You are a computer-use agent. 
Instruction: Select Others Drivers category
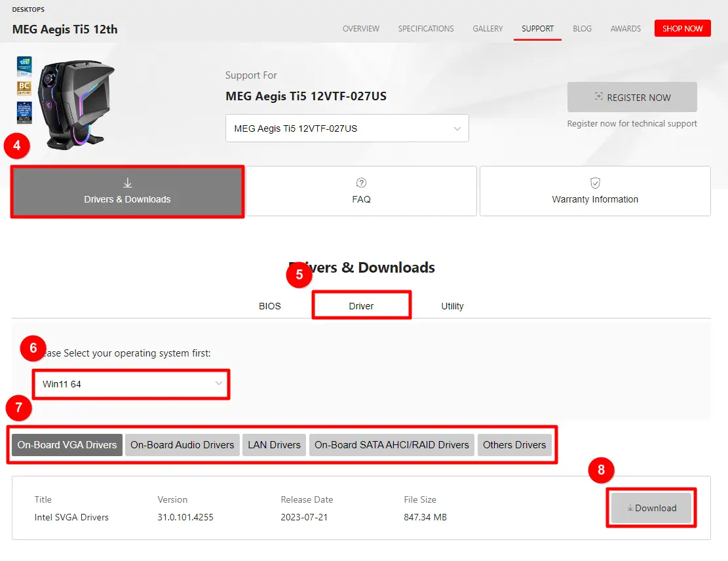(514, 445)
